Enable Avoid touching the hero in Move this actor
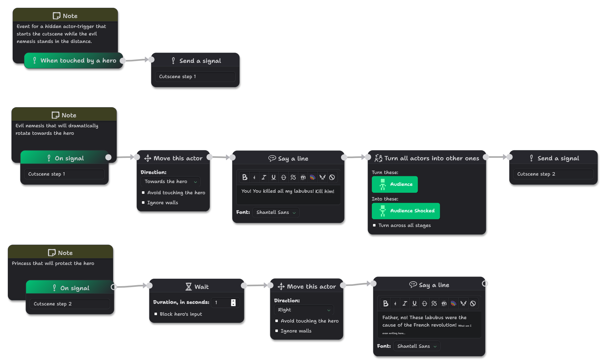The height and width of the screenshot is (364, 605). (x=143, y=192)
